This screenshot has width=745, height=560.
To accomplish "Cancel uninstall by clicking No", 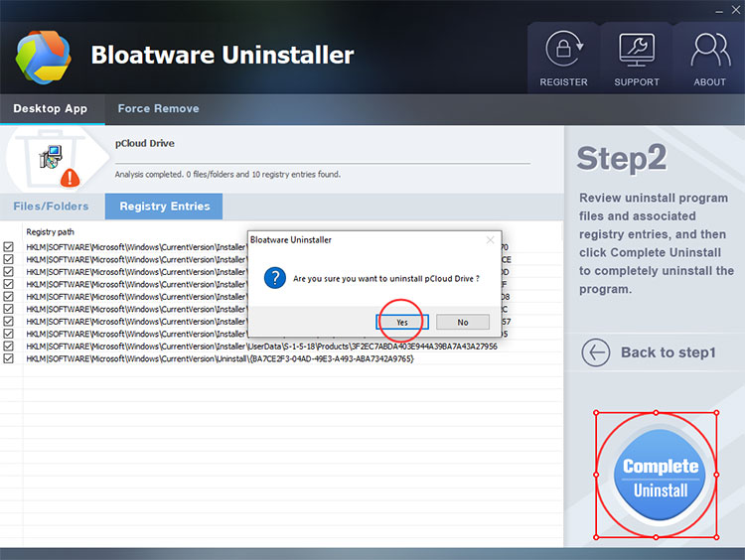I will pyautogui.click(x=463, y=322).
